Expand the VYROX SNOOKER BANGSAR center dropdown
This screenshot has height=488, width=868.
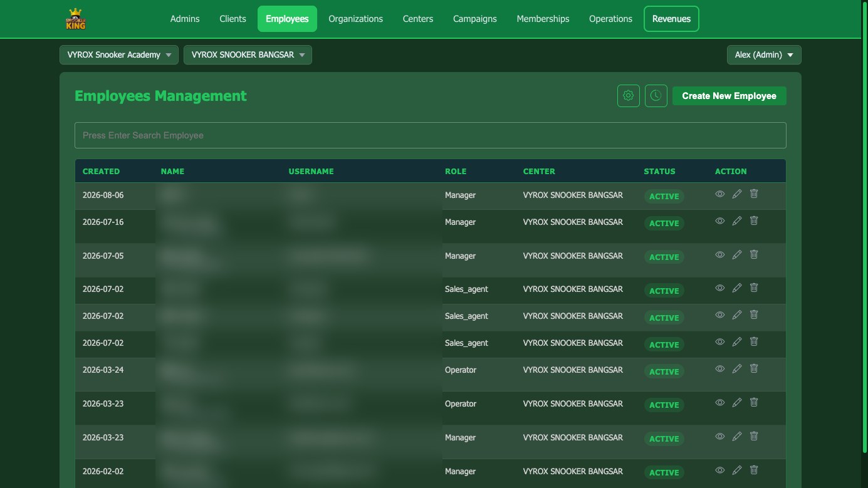point(248,55)
